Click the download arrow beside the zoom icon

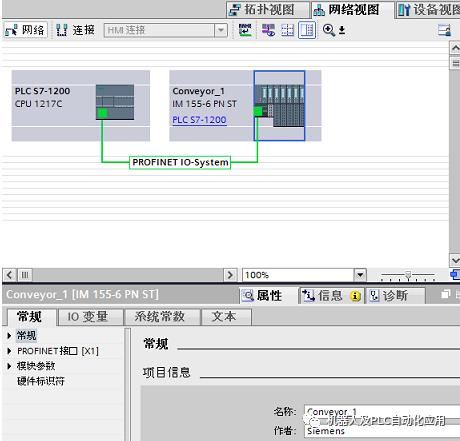pyautogui.click(x=342, y=31)
